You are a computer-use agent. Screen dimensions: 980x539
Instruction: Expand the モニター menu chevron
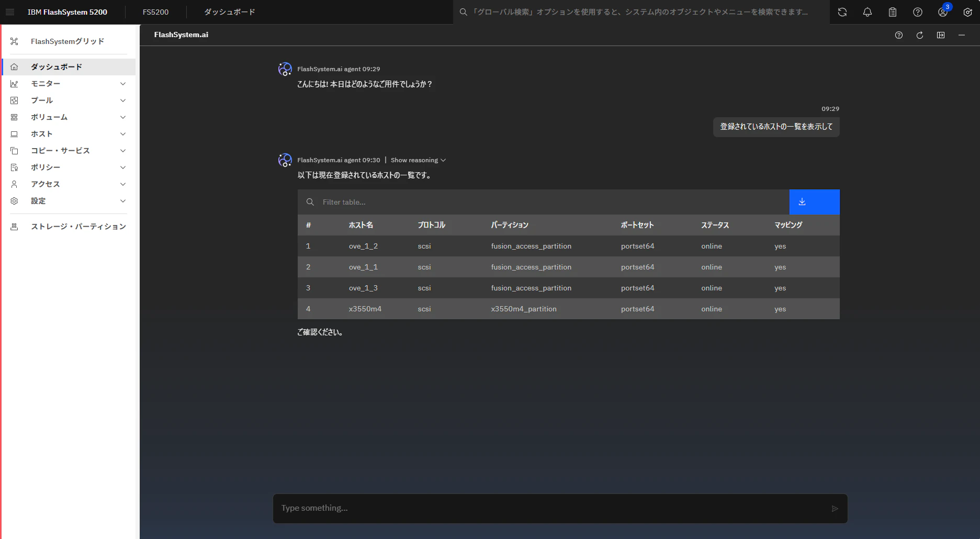[x=123, y=84]
